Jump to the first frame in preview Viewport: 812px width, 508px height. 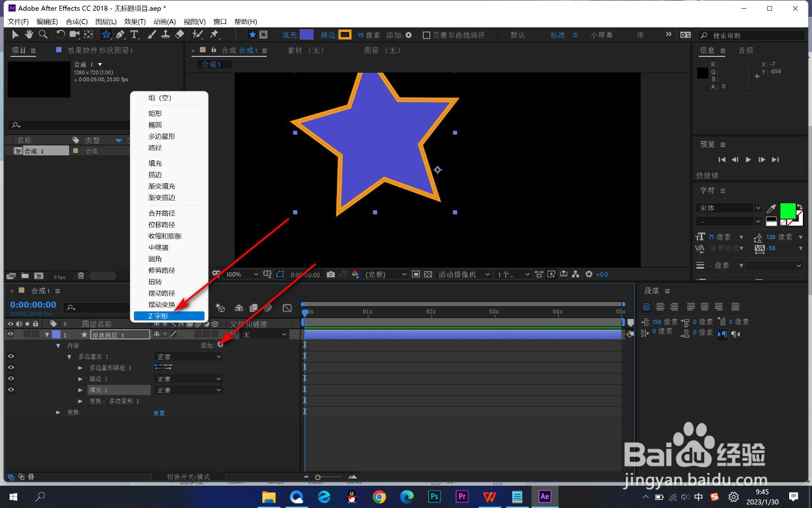pos(722,160)
